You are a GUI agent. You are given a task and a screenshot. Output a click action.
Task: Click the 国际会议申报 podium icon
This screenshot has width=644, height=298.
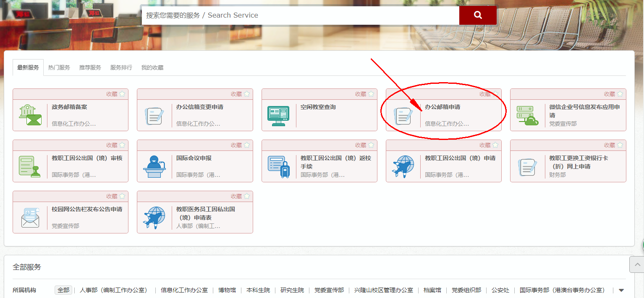154,167
